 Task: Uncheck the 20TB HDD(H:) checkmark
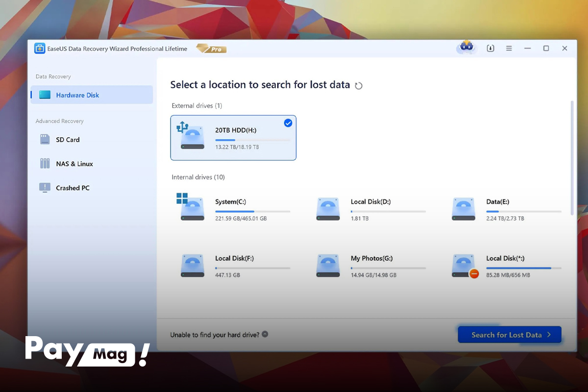[x=288, y=123]
